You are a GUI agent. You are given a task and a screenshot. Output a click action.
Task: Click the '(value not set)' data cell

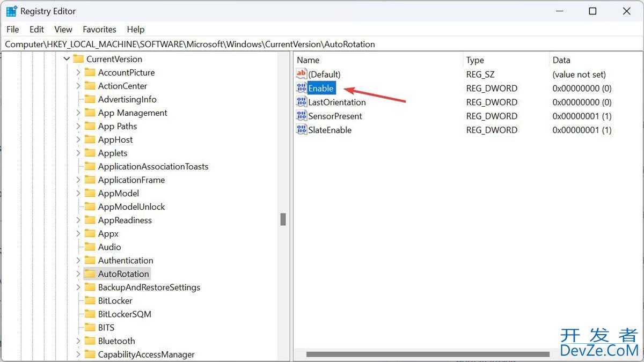click(x=579, y=74)
